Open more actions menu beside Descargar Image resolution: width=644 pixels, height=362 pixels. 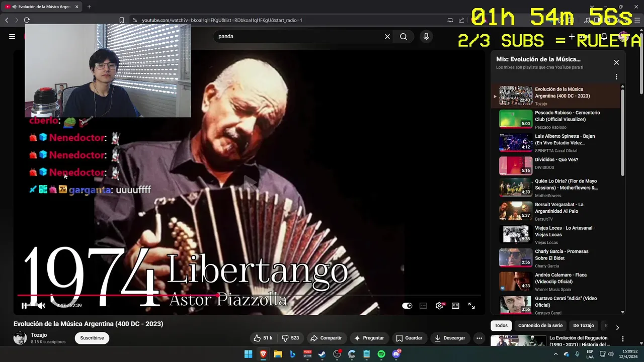[479, 338]
